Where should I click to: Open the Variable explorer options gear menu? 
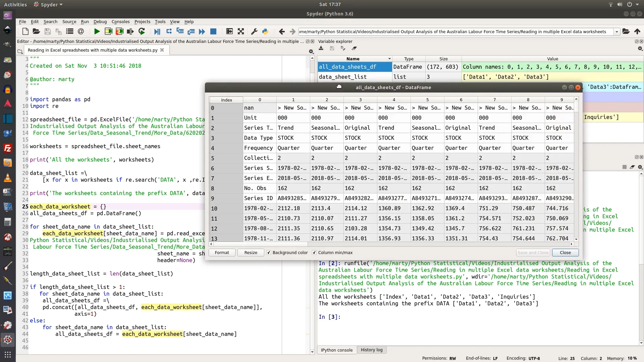coord(640,48)
